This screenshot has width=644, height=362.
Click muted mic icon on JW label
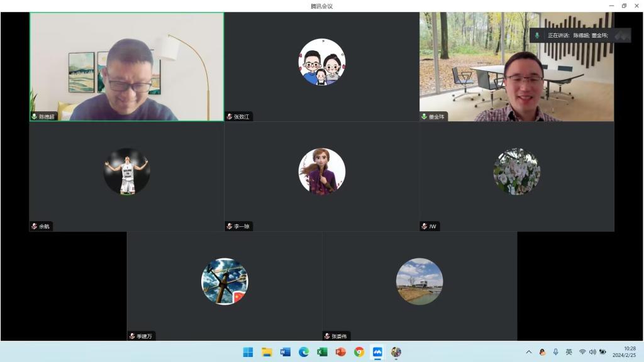point(425,226)
